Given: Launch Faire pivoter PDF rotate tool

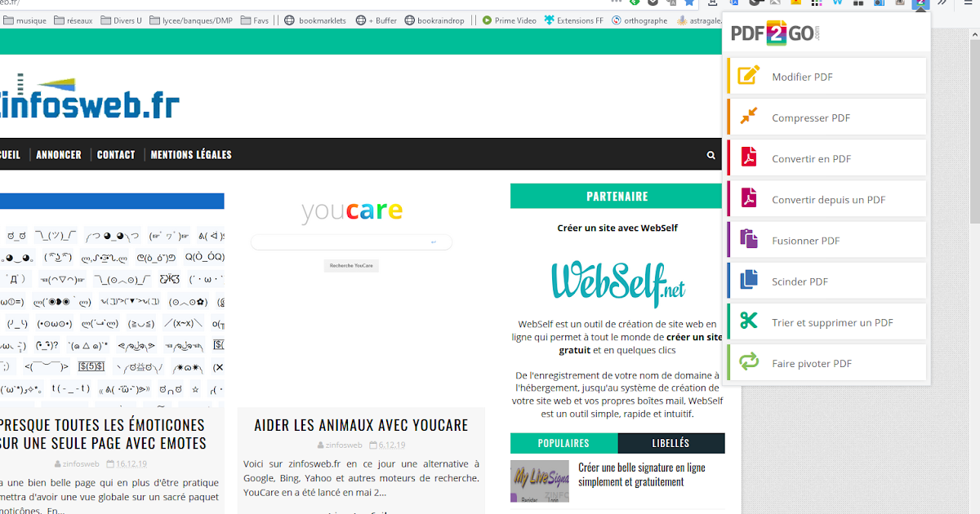Looking at the screenshot, I should [x=826, y=363].
